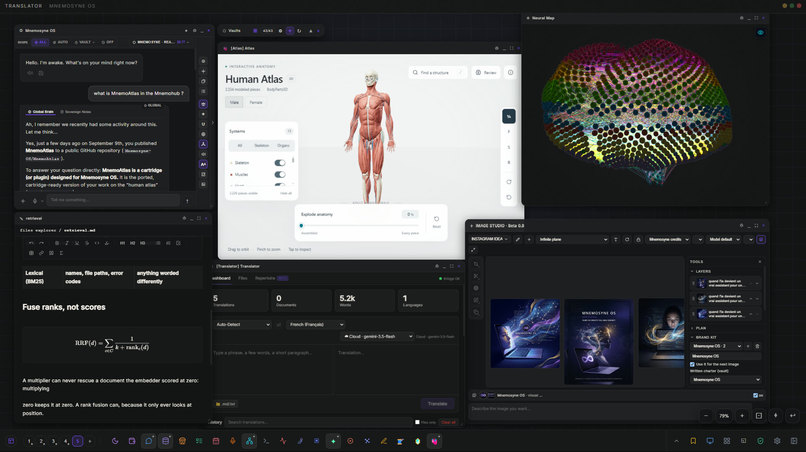
Task: Open French (Français) target language dropdown
Action: point(315,324)
